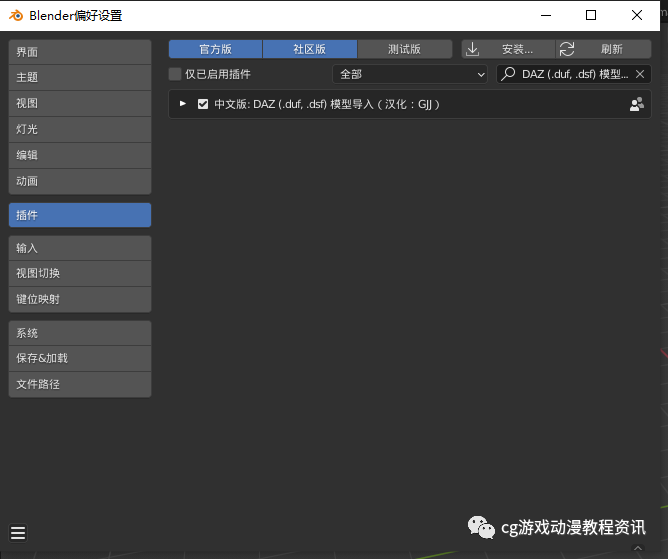Image resolution: width=668 pixels, height=559 pixels.
Task: Open the 全部 category dropdown
Action: click(x=410, y=74)
